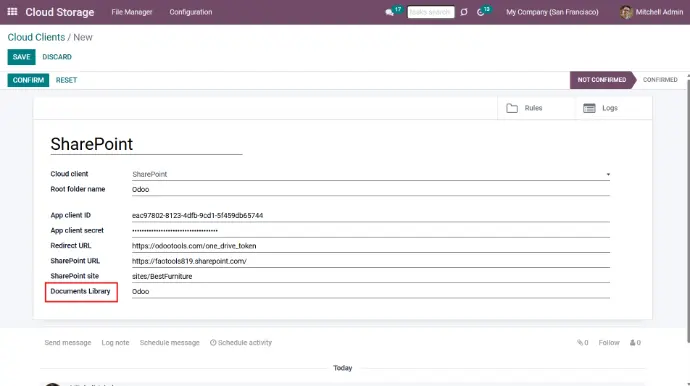The image size is (690, 386).
Task: Click the Follow link
Action: click(609, 342)
